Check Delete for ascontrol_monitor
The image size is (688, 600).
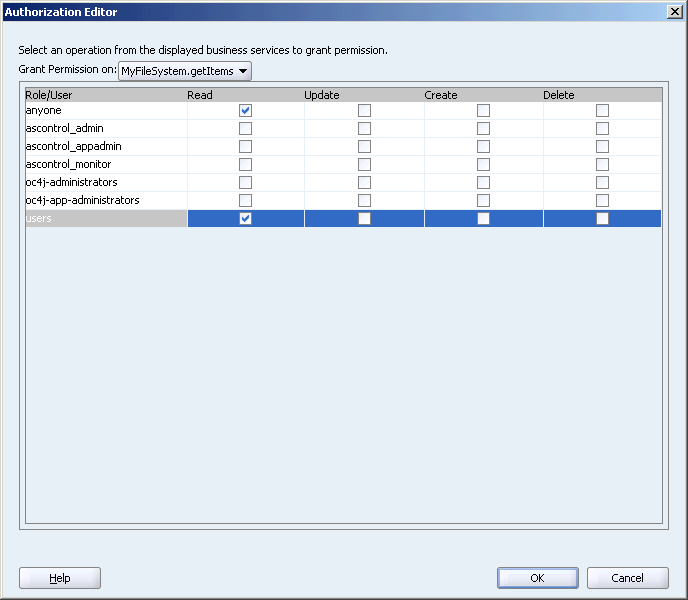(x=602, y=165)
